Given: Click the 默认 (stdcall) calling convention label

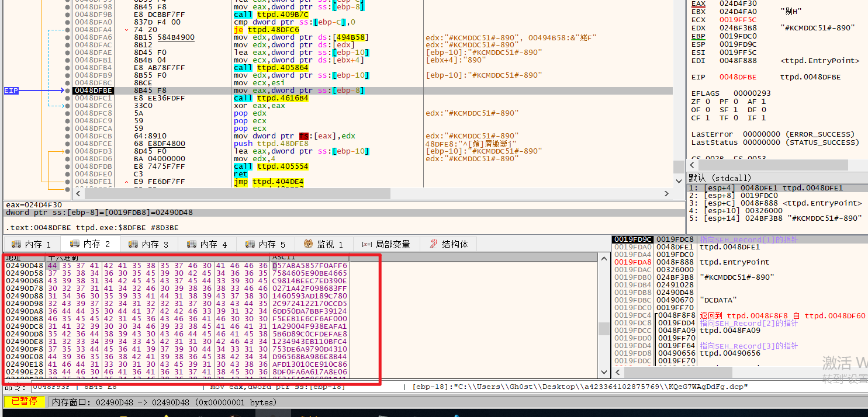Looking at the screenshot, I should pos(720,178).
